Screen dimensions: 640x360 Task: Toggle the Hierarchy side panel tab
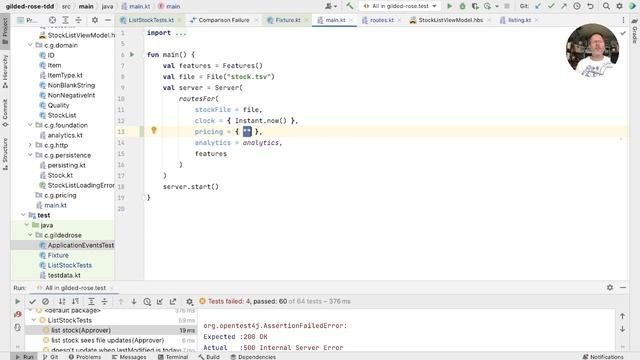click(x=5, y=71)
